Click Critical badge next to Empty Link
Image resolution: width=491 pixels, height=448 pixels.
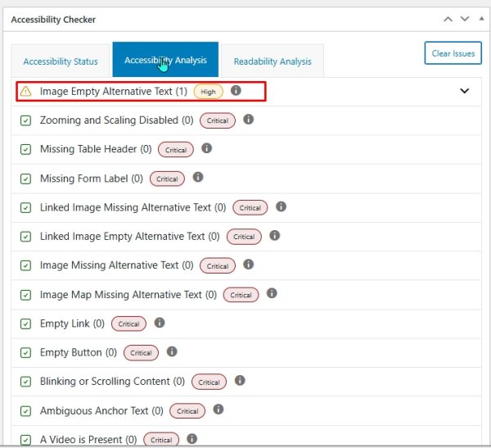(128, 324)
